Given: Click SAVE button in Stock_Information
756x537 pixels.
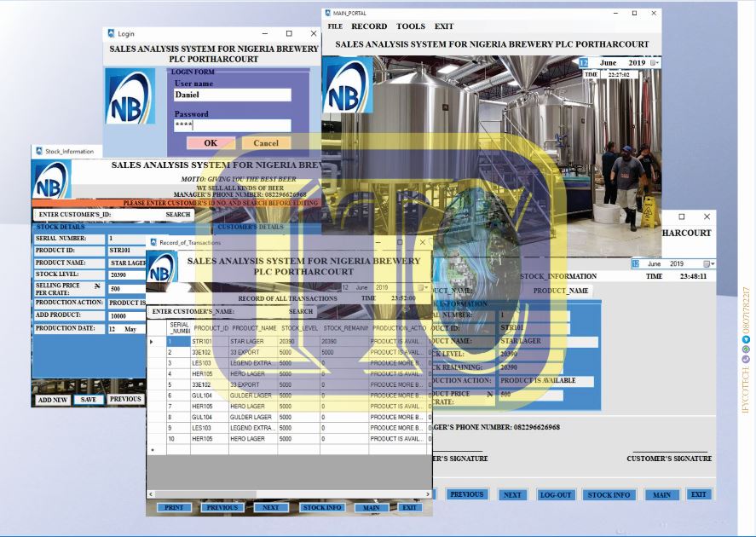Looking at the screenshot, I should coord(89,400).
